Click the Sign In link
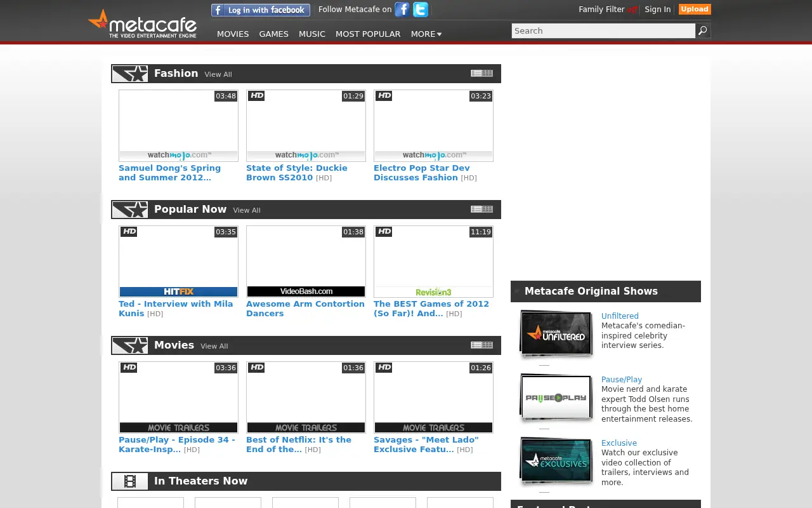This screenshot has height=508, width=812. click(658, 10)
